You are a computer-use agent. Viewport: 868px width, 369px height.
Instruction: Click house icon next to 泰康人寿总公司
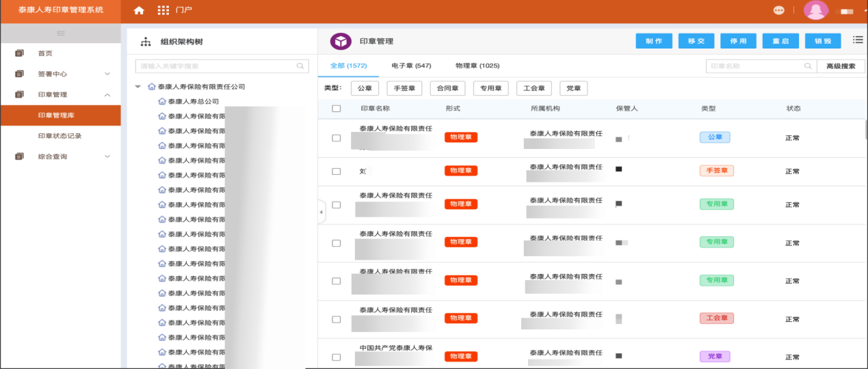point(162,101)
